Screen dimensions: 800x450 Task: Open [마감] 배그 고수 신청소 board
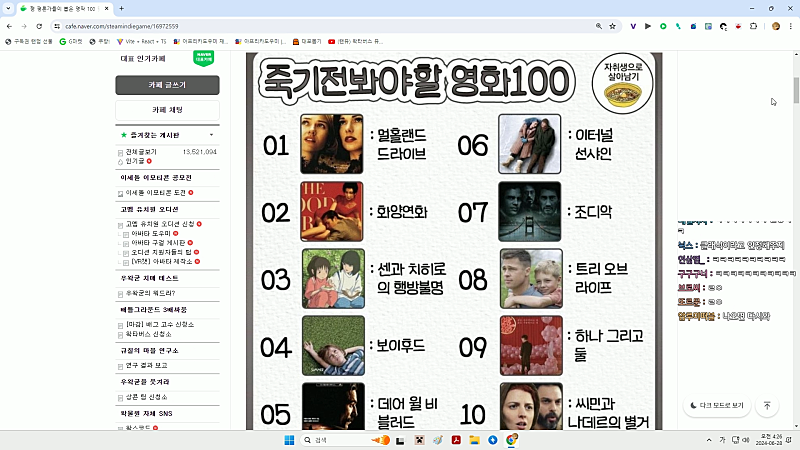pos(160,324)
